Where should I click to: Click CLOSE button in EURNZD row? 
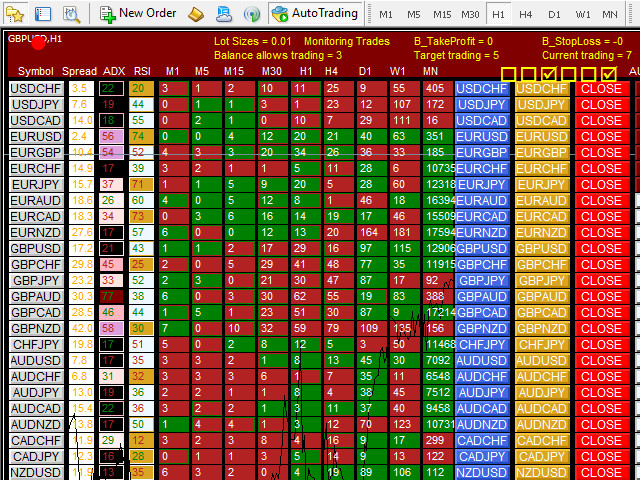(x=602, y=233)
